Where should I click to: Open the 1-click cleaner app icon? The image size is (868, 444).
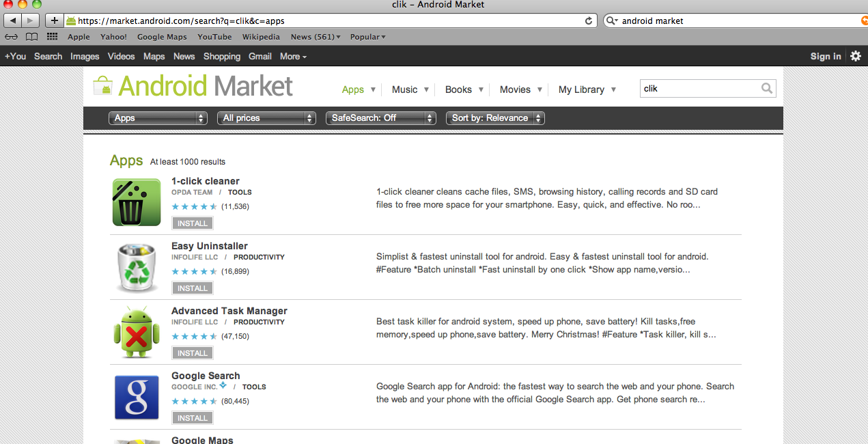point(137,202)
